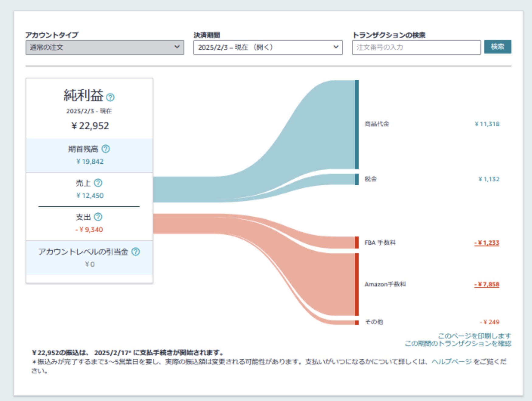This screenshot has height=401, width=532.
Task: Open the help icon next to 売上
Action: [x=98, y=183]
